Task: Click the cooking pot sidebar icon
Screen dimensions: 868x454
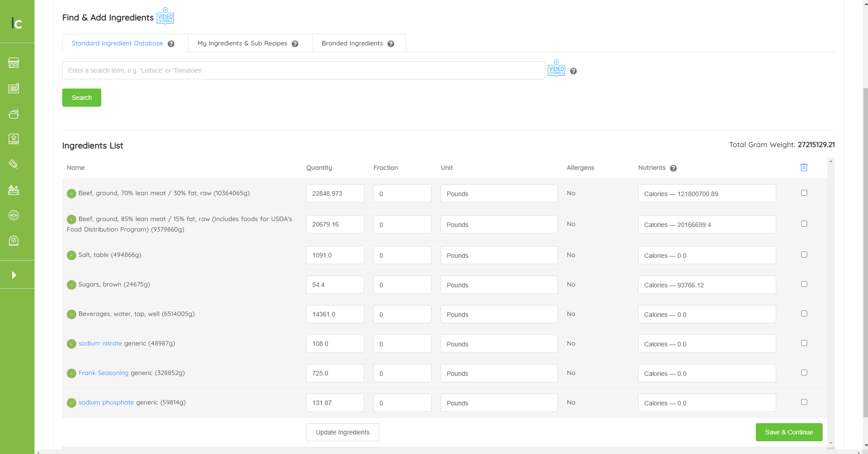Action: 14,113
